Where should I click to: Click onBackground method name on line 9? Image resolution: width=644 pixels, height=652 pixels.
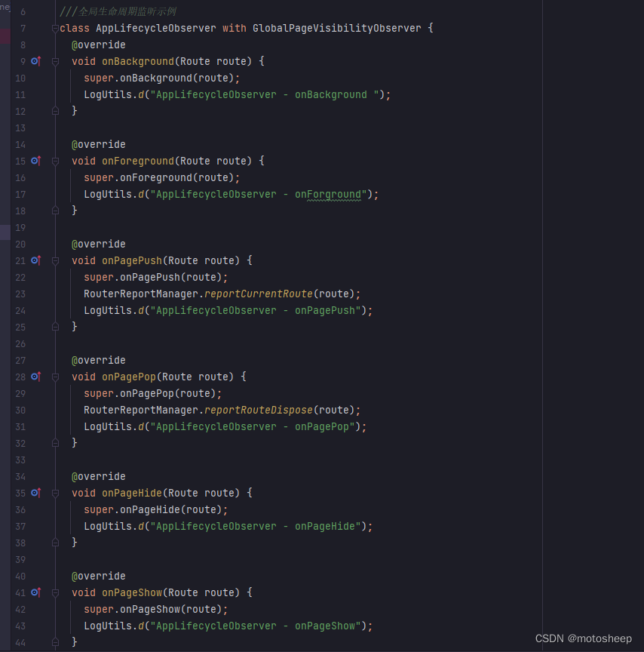click(x=138, y=62)
